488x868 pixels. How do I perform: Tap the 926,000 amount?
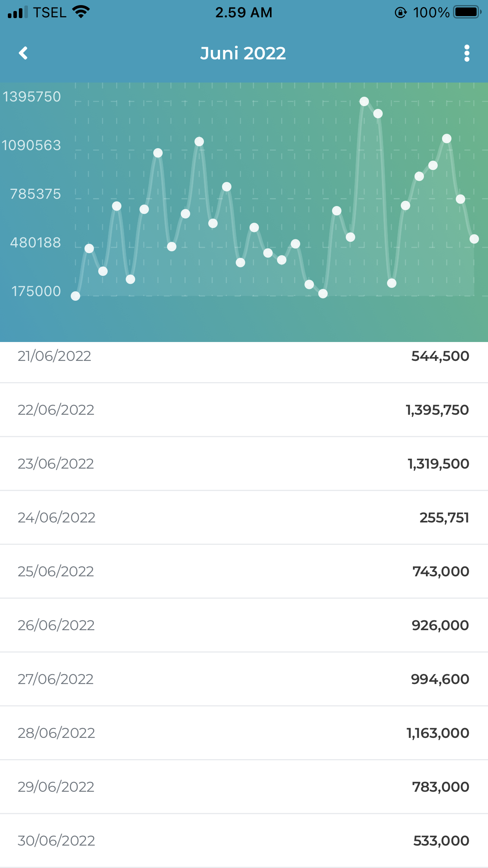tap(440, 625)
